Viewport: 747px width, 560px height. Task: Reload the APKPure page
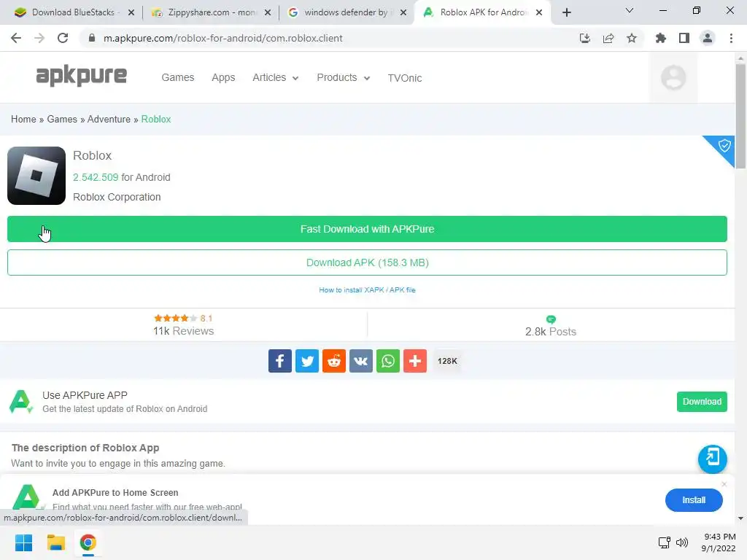pyautogui.click(x=63, y=38)
